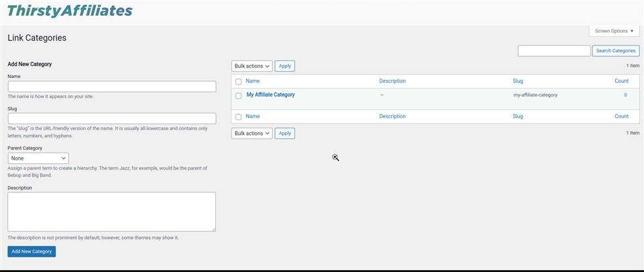Open the top Bulk actions dropdown
Viewport: 644px width, 272px height.
point(252,66)
